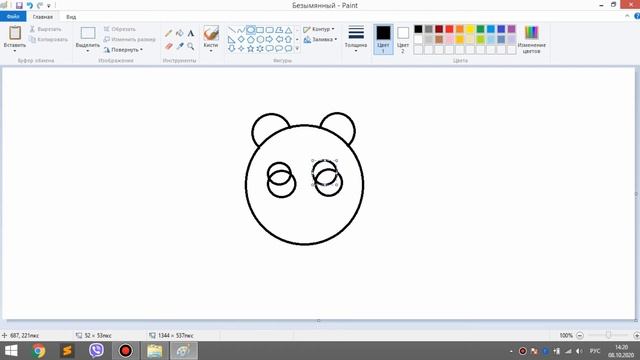This screenshot has height=360, width=640.
Task: Choose the Hexagon shape
Action: [260, 40]
